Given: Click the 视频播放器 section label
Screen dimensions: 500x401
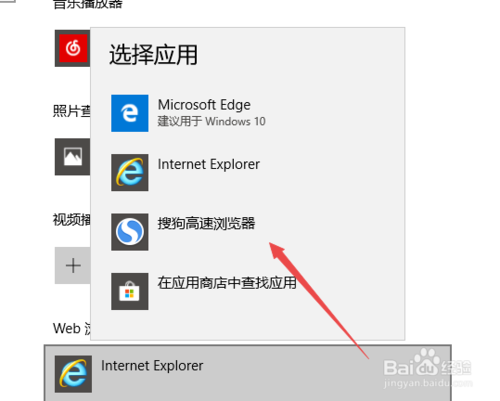Looking at the screenshot, I should (71, 220).
